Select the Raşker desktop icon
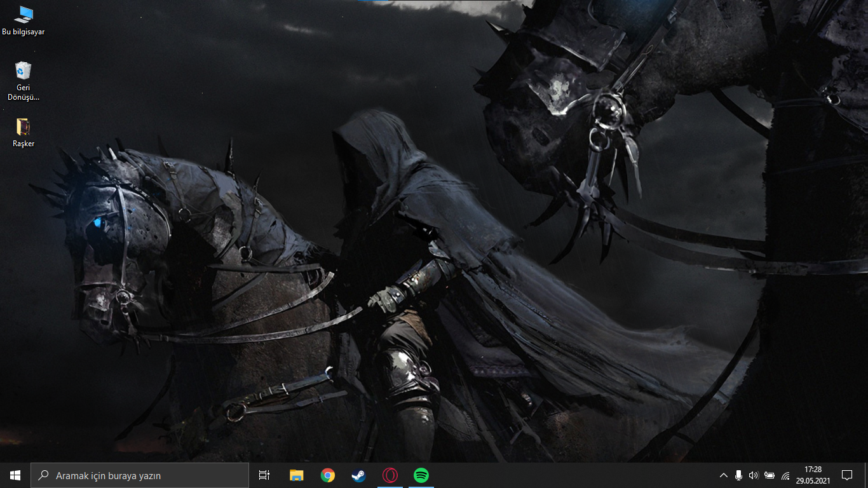The width and height of the screenshot is (868, 488). click(24, 132)
